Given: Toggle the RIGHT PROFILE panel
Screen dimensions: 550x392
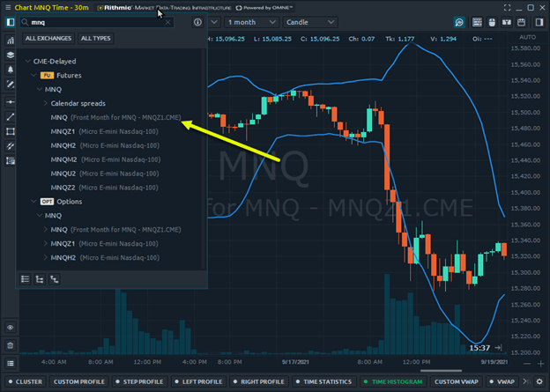Looking at the screenshot, I should coord(259,381).
